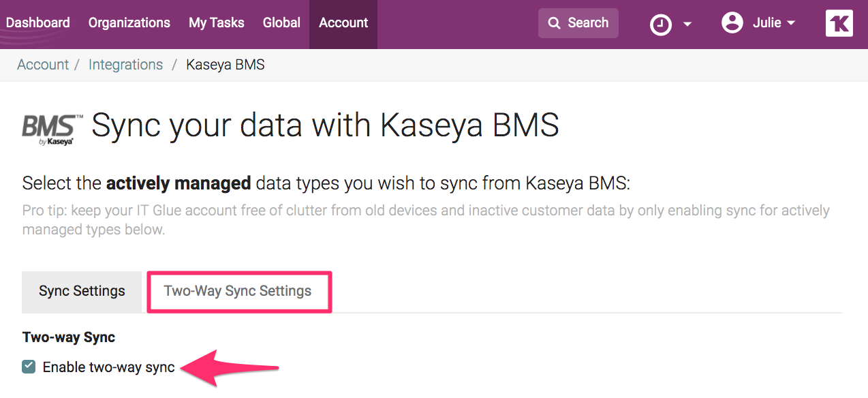This screenshot has height=398, width=868.
Task: Open the clock/time tracking icon
Action: [x=660, y=23]
